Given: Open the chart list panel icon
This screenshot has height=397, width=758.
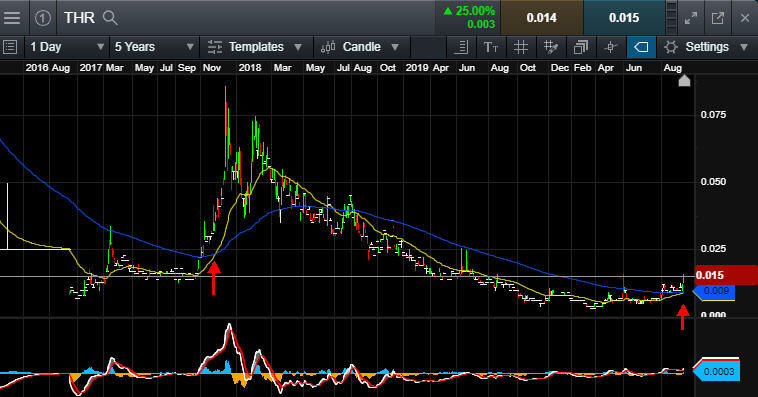Looking at the screenshot, I should pyautogui.click(x=10, y=47).
